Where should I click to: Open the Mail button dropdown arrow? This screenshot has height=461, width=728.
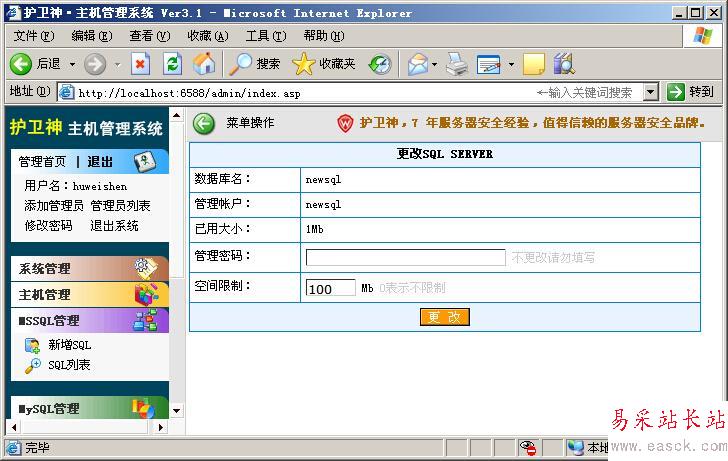coord(435,64)
